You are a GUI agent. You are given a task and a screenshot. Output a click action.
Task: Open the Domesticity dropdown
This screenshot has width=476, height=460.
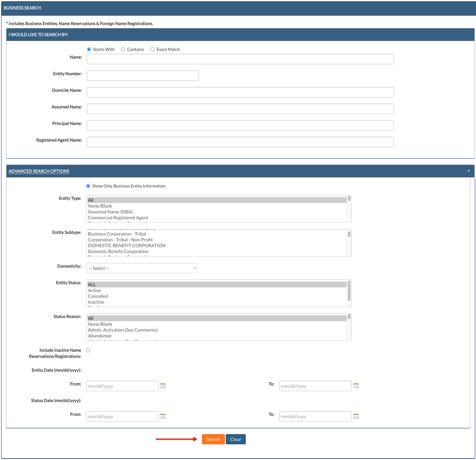(141, 268)
